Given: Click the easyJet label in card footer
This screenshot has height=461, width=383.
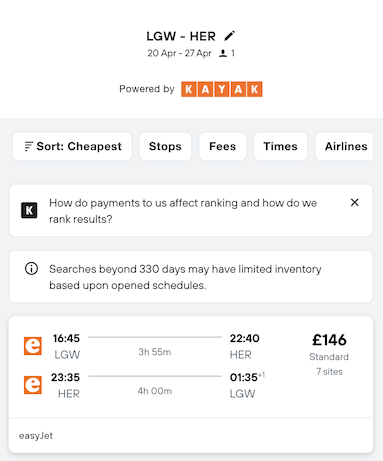Looking at the screenshot, I should [x=36, y=436].
